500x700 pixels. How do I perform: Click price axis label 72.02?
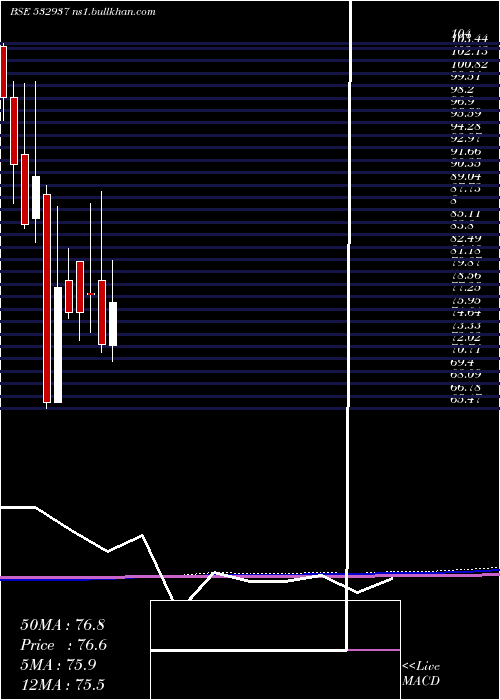point(467,338)
